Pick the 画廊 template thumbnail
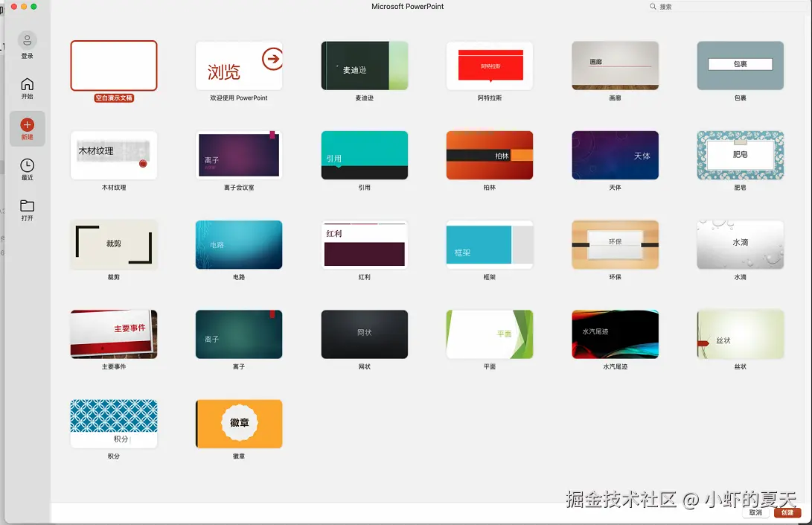This screenshot has height=525, width=812. point(616,66)
